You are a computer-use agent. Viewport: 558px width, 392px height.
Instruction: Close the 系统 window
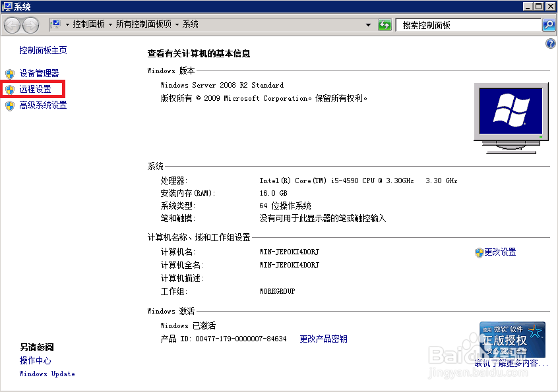(x=550, y=7)
